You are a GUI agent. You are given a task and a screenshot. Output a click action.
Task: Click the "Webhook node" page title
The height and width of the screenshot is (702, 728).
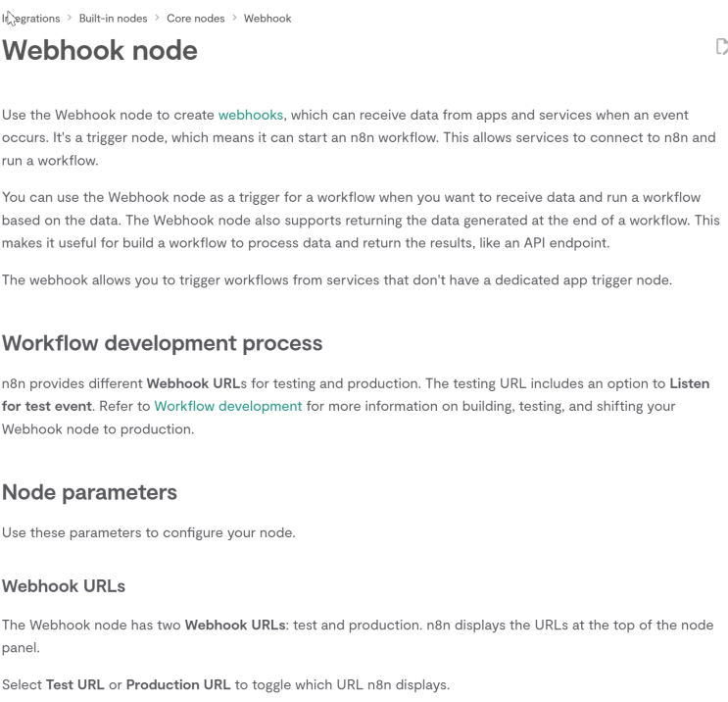[100, 50]
